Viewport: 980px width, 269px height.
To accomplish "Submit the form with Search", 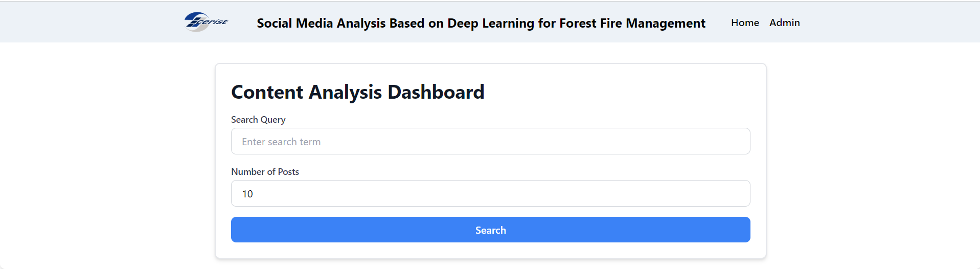I will point(490,230).
